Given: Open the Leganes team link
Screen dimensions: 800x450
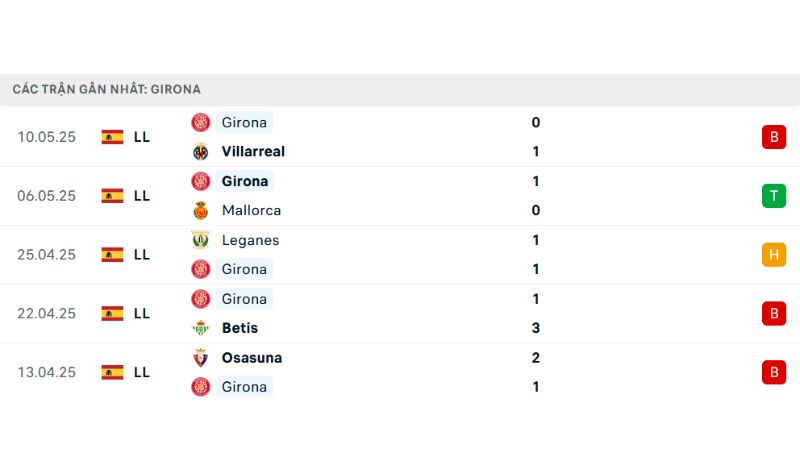Looking at the screenshot, I should click(251, 240).
